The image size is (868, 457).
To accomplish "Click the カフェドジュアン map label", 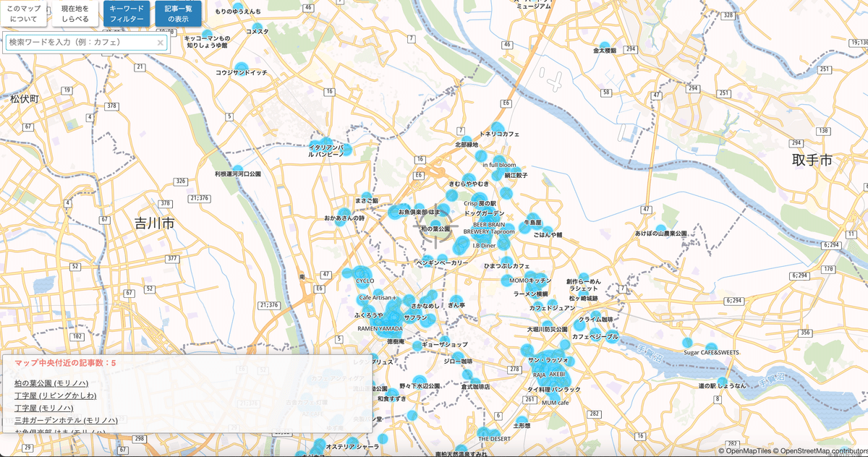I will pos(552,308).
